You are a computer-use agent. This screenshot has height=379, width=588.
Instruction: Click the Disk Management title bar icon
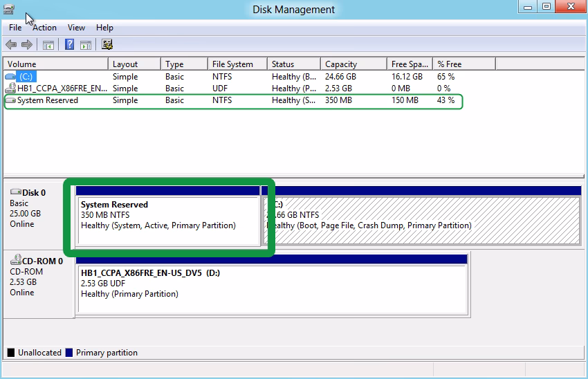8,9
